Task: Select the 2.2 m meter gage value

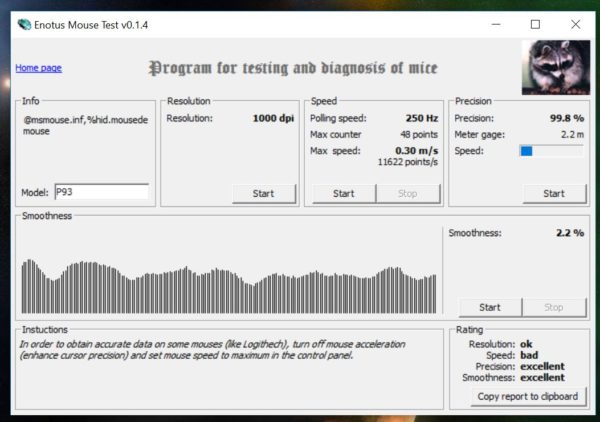Action: point(572,135)
